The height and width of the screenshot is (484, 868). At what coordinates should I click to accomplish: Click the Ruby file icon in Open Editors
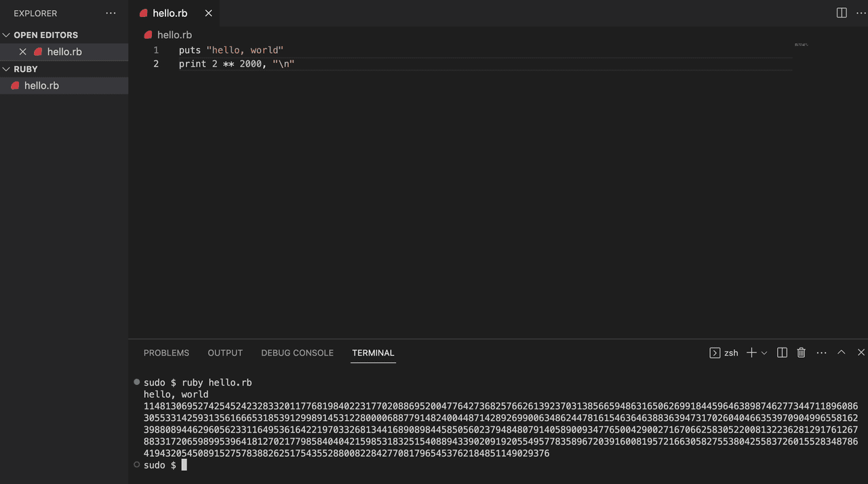click(x=38, y=52)
